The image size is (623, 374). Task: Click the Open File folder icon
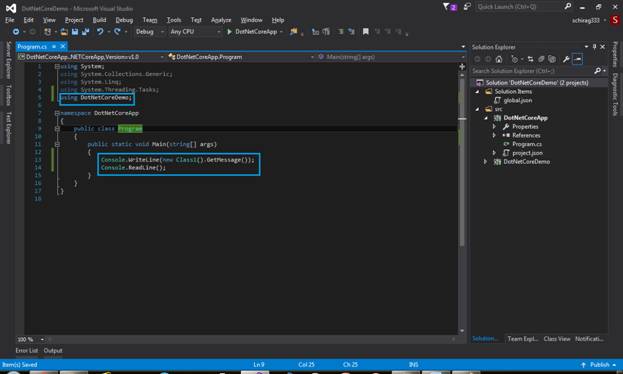coord(64,31)
